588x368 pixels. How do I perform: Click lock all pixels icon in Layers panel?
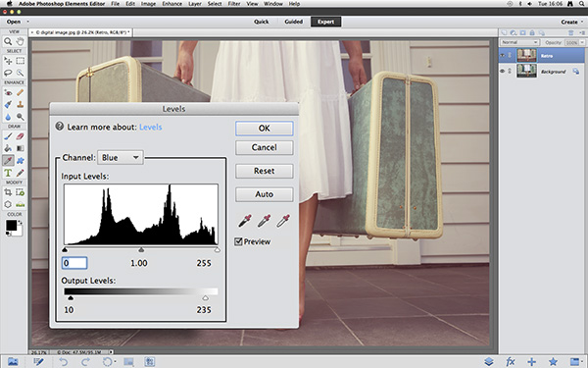(x=532, y=32)
